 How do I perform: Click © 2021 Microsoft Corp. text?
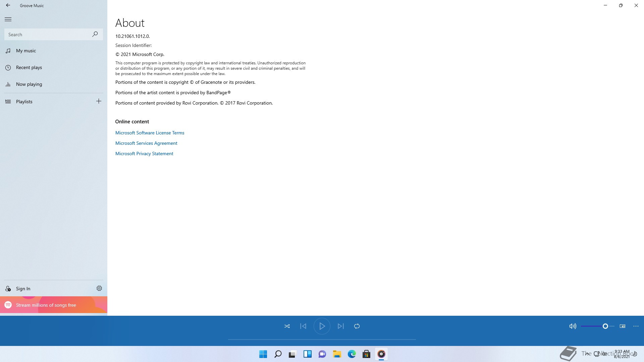pos(140,54)
